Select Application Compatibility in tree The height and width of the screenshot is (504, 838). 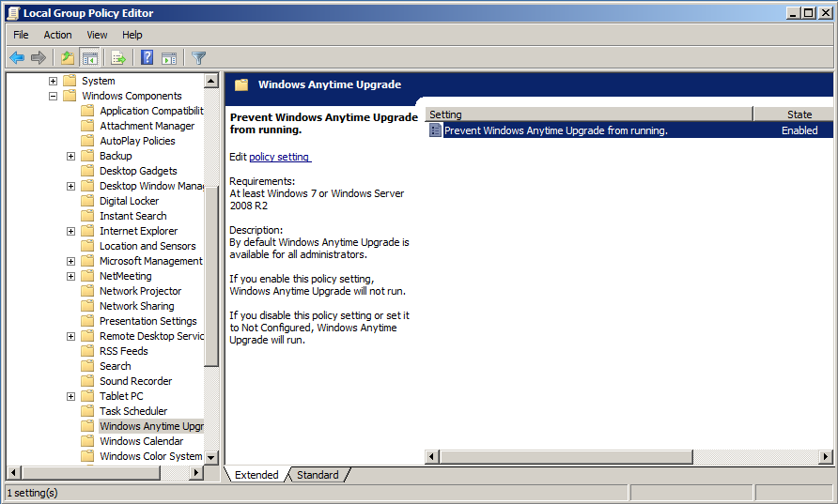(151, 111)
